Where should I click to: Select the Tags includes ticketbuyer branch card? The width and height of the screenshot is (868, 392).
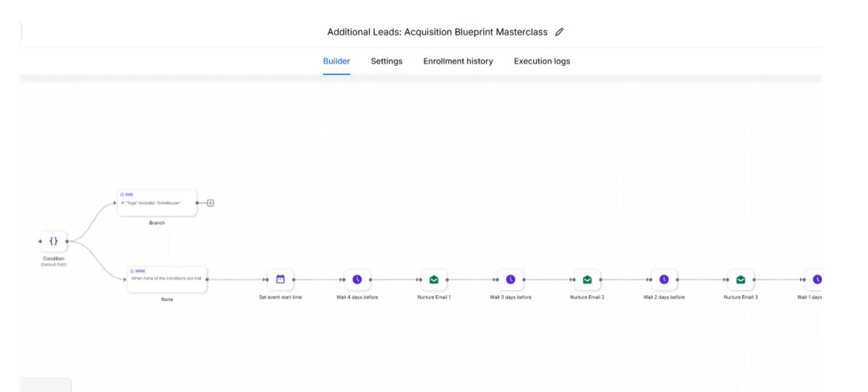157,203
